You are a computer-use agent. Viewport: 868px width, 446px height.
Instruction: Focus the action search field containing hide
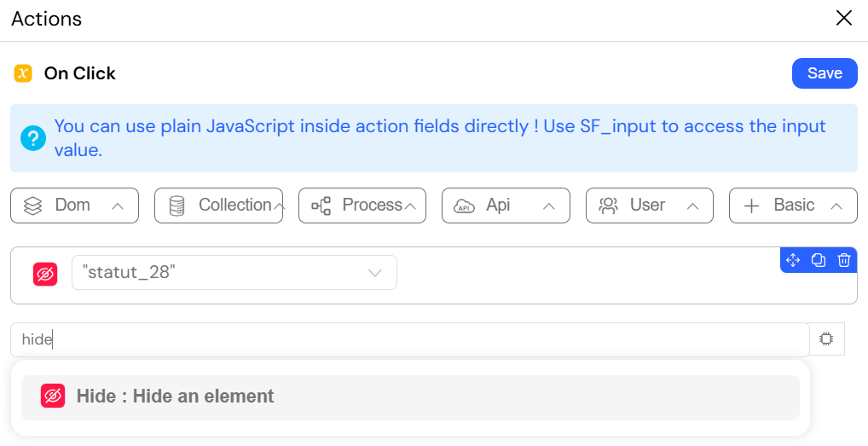pos(409,339)
